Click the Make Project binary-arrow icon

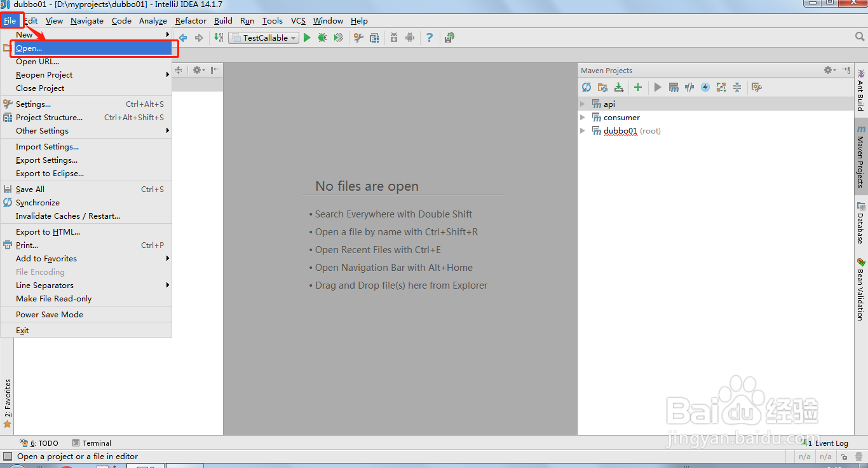click(219, 38)
